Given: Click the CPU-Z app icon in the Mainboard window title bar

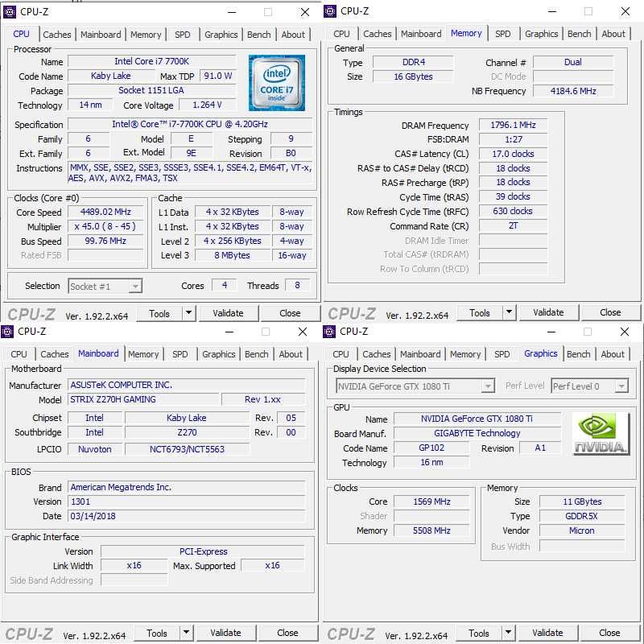Looking at the screenshot, I should pos(7,332).
